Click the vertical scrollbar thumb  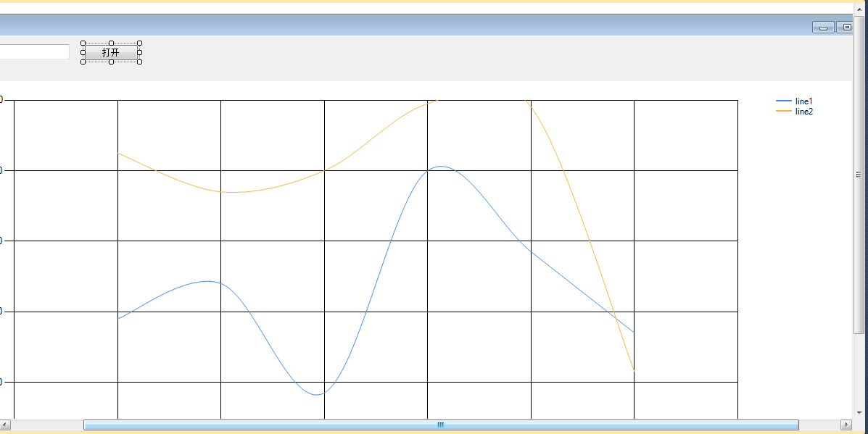click(x=860, y=174)
